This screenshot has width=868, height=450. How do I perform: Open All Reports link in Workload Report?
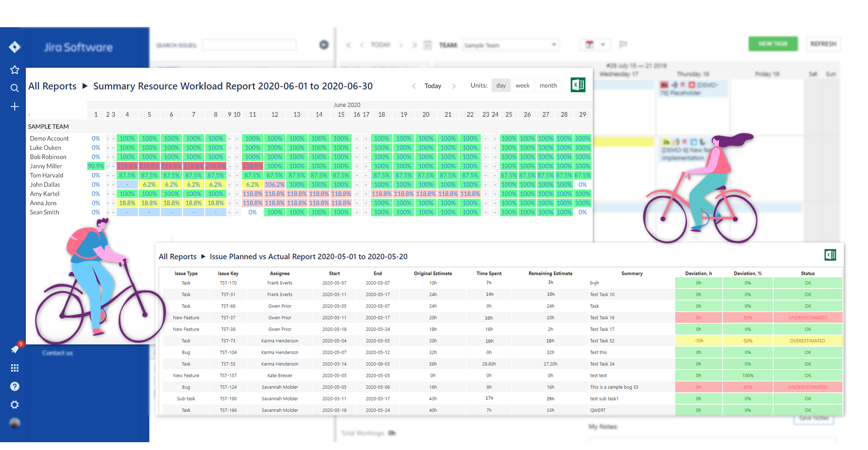click(x=53, y=86)
